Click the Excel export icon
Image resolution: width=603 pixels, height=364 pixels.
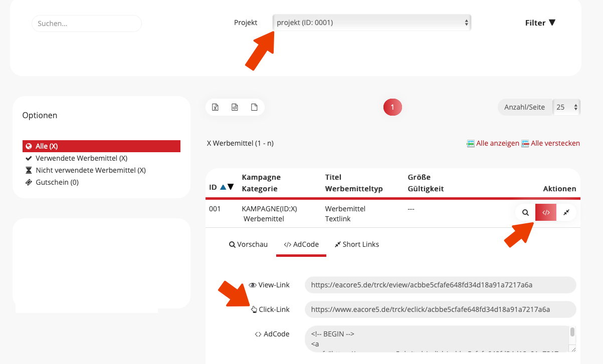coord(215,107)
